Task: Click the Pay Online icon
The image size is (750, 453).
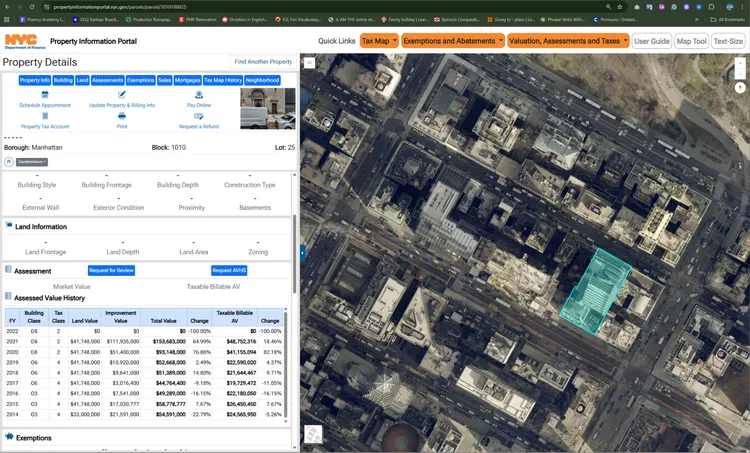Action: 199,95
